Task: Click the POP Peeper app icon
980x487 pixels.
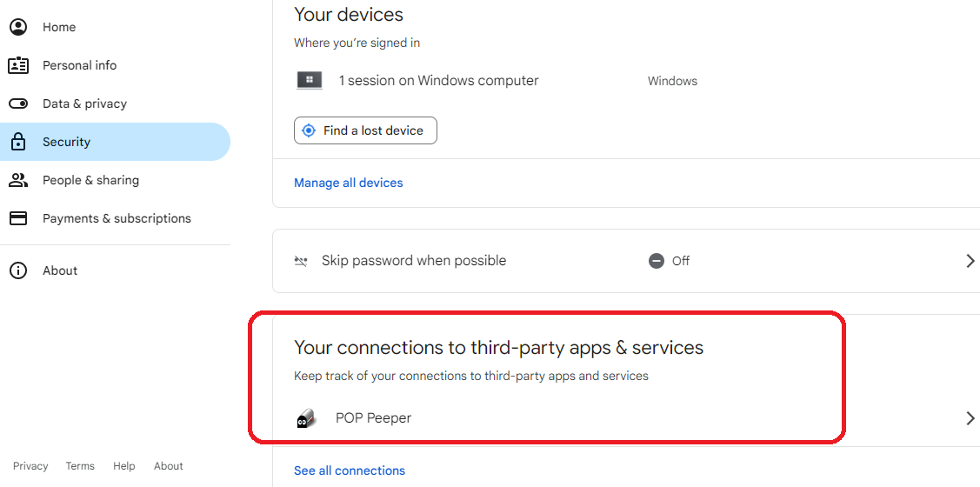Action: 307,418
